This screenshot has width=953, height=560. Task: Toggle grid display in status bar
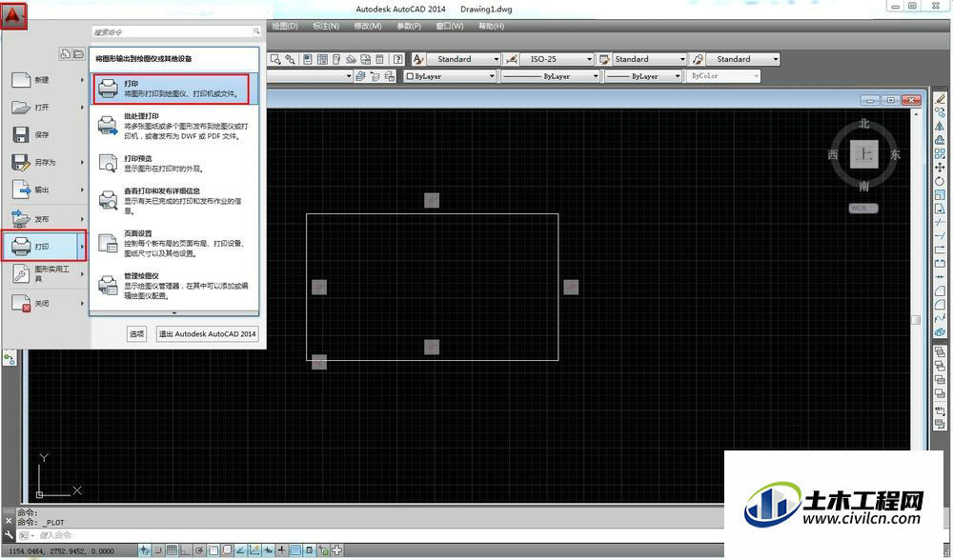pyautogui.click(x=172, y=550)
